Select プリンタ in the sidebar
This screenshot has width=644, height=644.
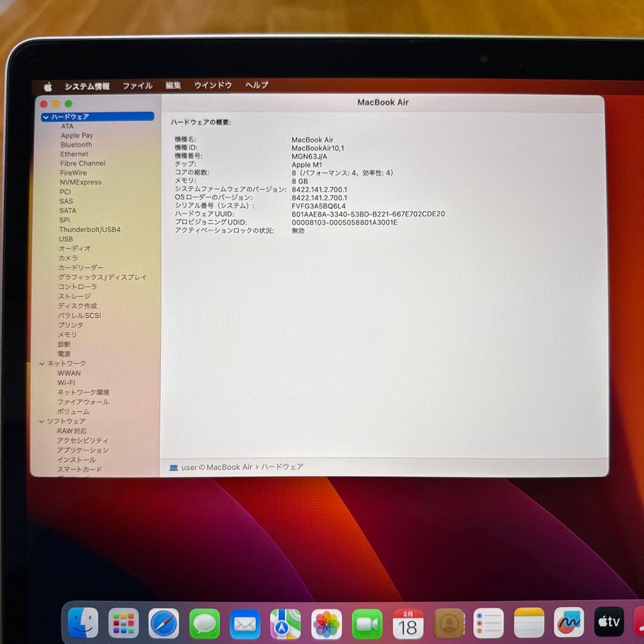[x=70, y=325]
